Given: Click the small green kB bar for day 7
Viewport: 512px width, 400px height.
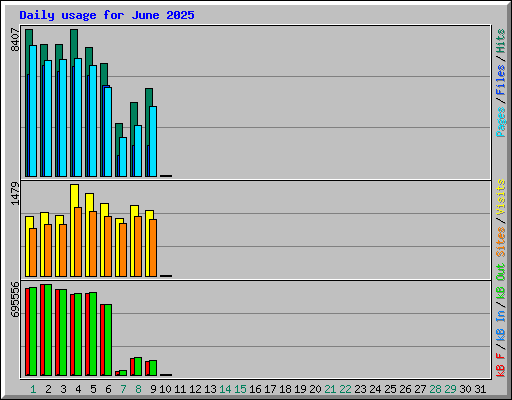Looking at the screenshot, I should tap(123, 373).
